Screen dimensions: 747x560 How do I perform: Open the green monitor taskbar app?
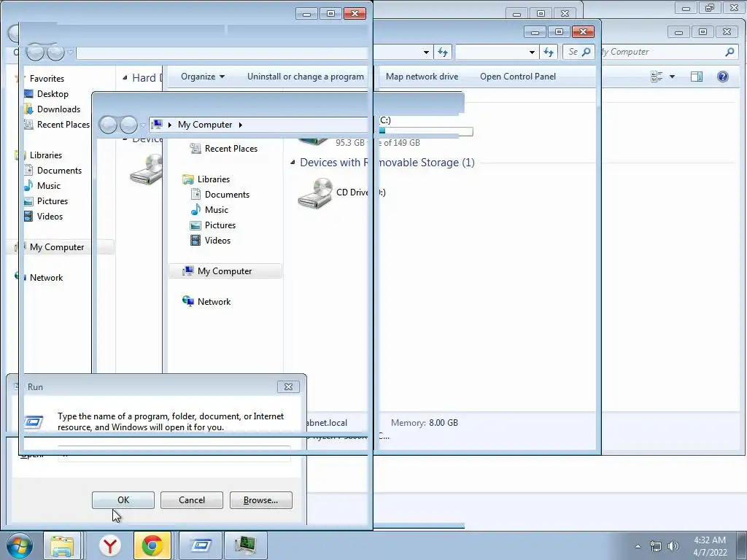[245, 545]
